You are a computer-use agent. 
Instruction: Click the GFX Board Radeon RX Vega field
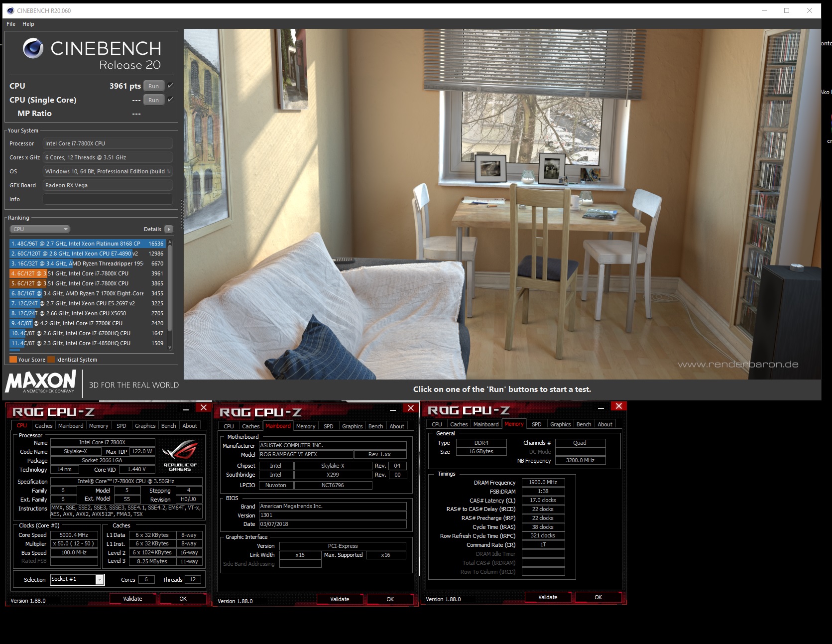click(x=108, y=185)
